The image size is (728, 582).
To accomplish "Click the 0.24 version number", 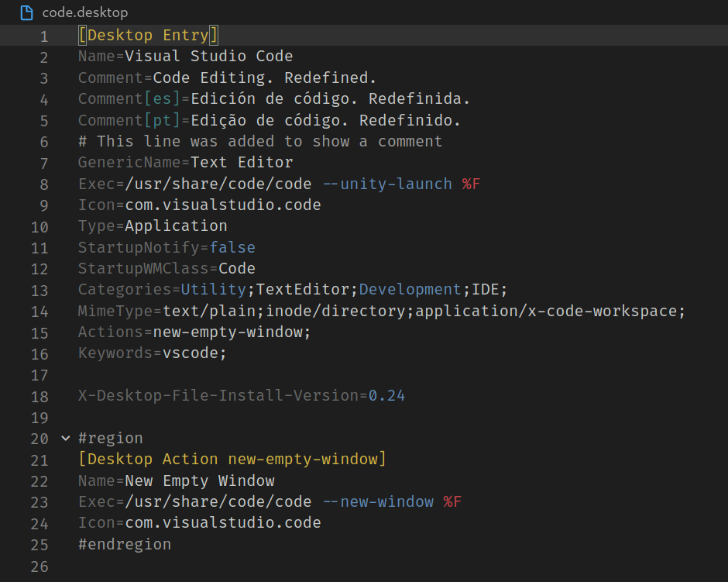I will click(x=386, y=396).
